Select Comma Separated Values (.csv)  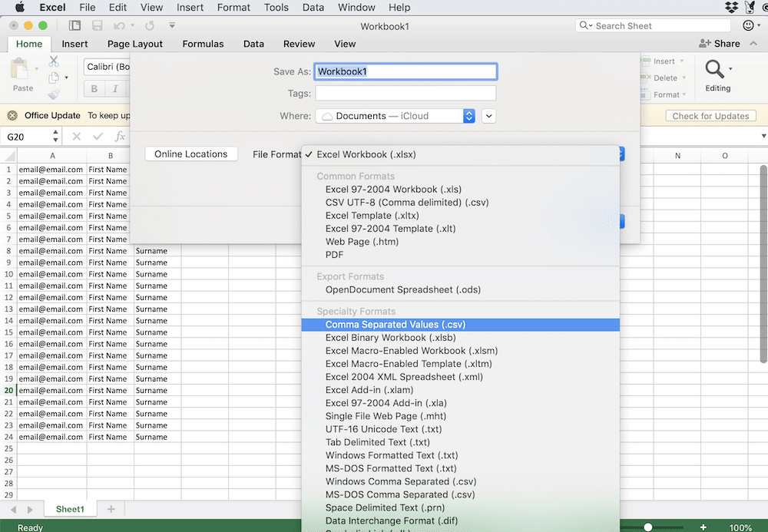460,325
